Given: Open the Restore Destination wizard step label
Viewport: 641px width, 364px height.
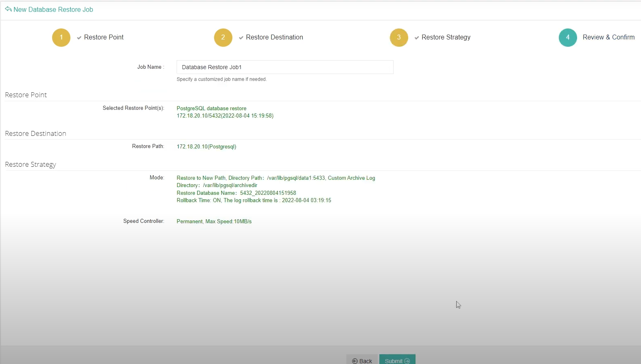Looking at the screenshot, I should pyautogui.click(x=274, y=37).
